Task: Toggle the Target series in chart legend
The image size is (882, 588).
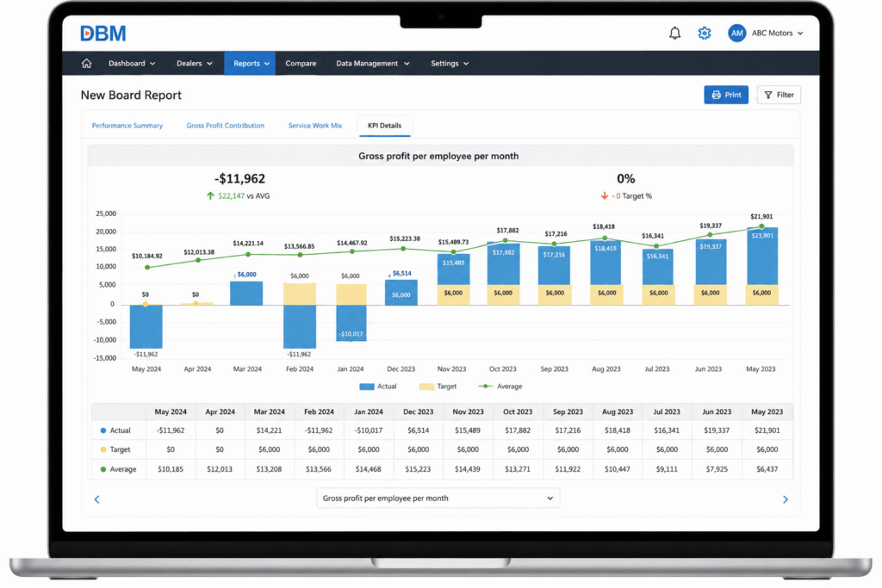Action: (438, 387)
